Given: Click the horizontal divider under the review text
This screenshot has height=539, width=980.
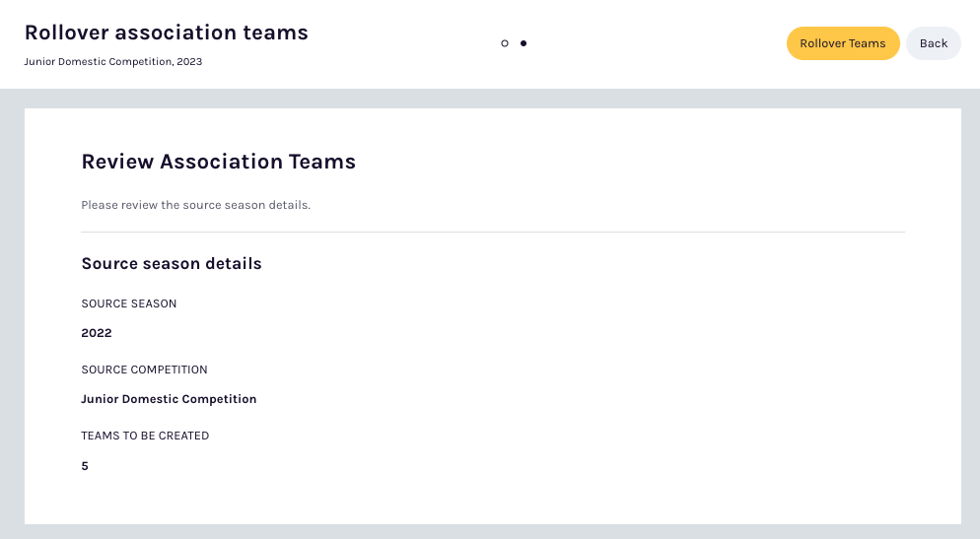Looking at the screenshot, I should pos(492,233).
